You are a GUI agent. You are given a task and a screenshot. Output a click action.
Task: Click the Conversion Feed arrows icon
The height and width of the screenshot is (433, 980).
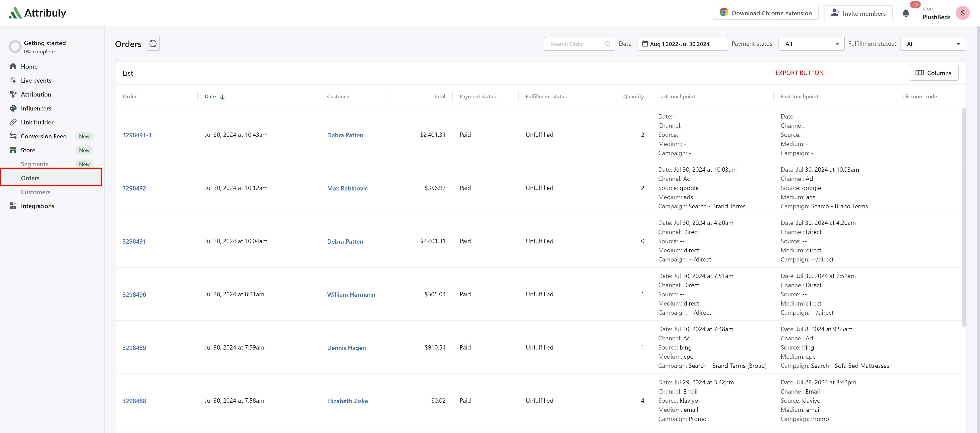point(13,136)
